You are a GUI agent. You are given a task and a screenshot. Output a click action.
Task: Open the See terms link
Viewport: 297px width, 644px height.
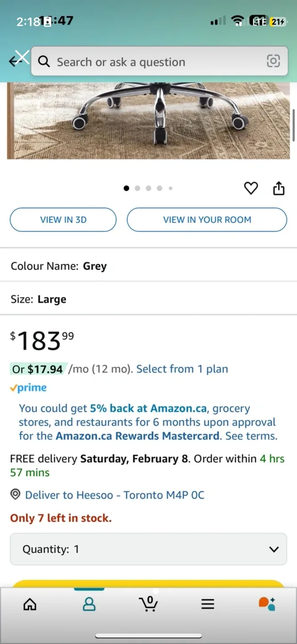pyautogui.click(x=251, y=436)
